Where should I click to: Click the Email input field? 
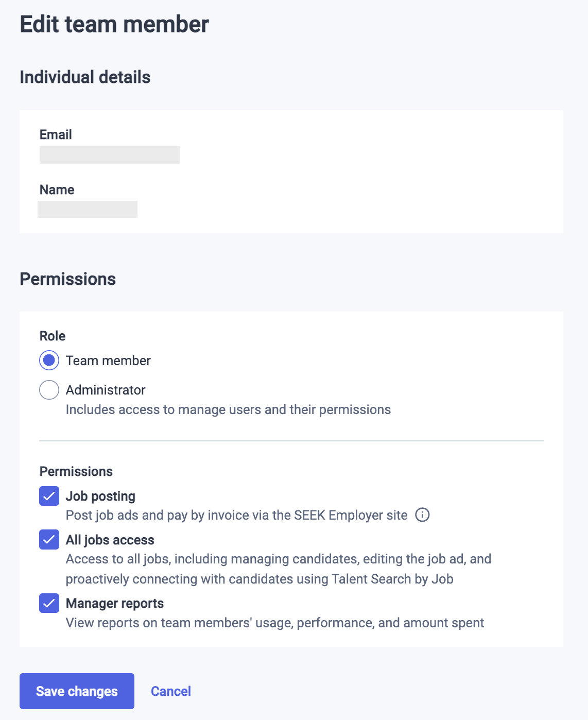point(110,155)
